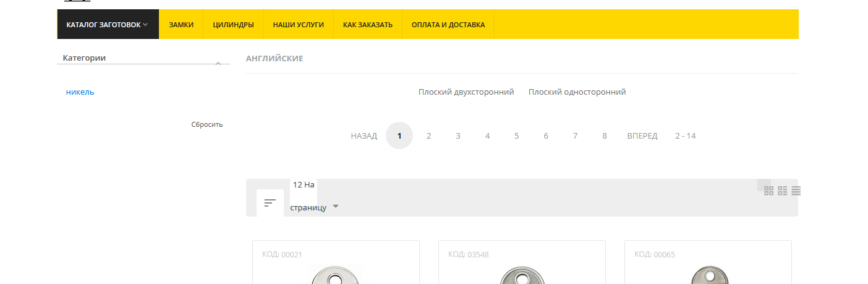The height and width of the screenshot is (284, 868).
Task: Open product card КОД: 00021
Action: click(336, 262)
